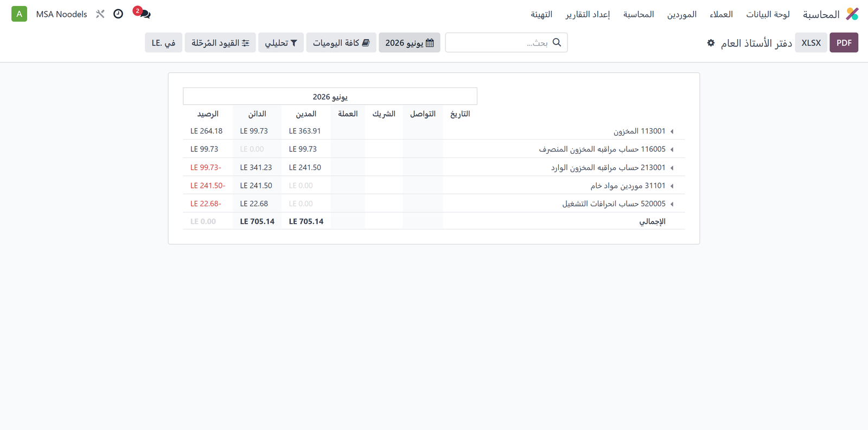This screenshot has width=868, height=430.
Task: Open the العملاء menu
Action: [721, 14]
